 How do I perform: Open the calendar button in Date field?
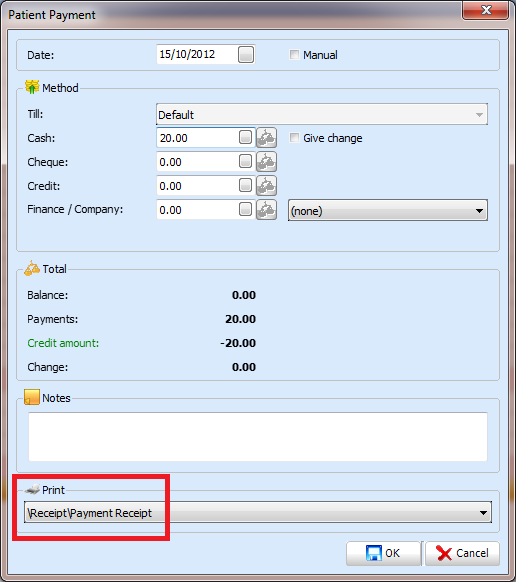coord(246,55)
